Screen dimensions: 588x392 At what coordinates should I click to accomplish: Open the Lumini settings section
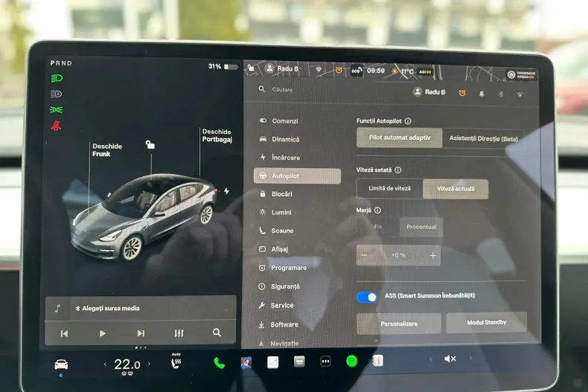275,212
